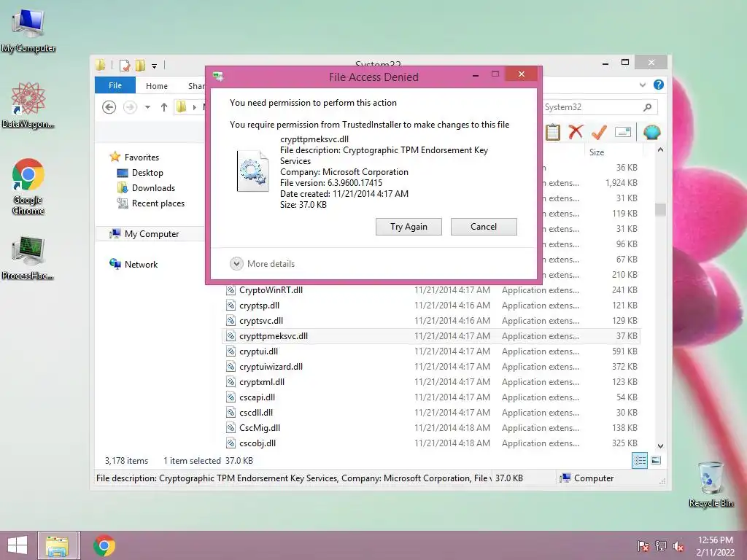
Task: Select the cryptui.dll file
Action: coord(430,351)
